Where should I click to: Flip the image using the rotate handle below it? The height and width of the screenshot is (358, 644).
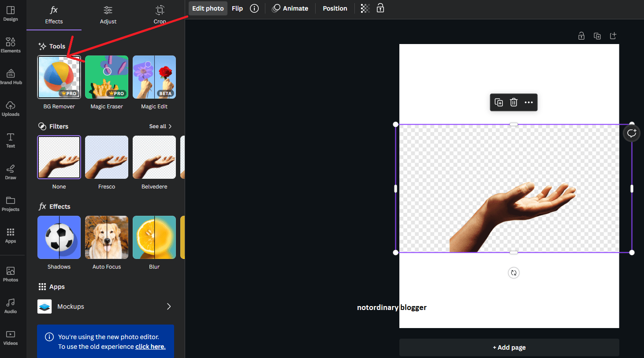514,273
